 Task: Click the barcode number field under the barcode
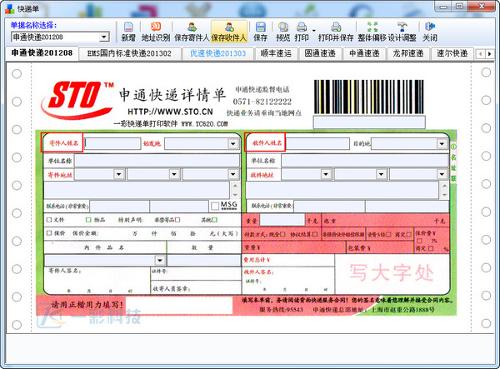tap(369, 122)
